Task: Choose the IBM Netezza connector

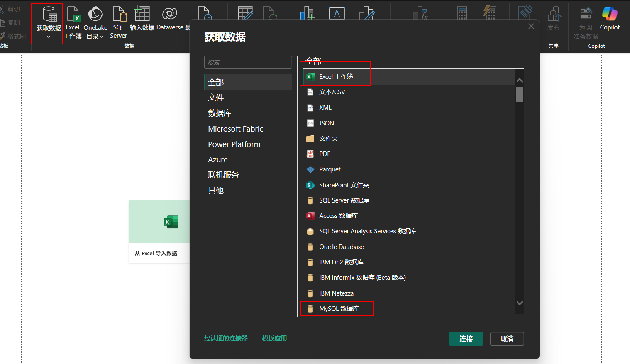Action: click(x=409, y=293)
